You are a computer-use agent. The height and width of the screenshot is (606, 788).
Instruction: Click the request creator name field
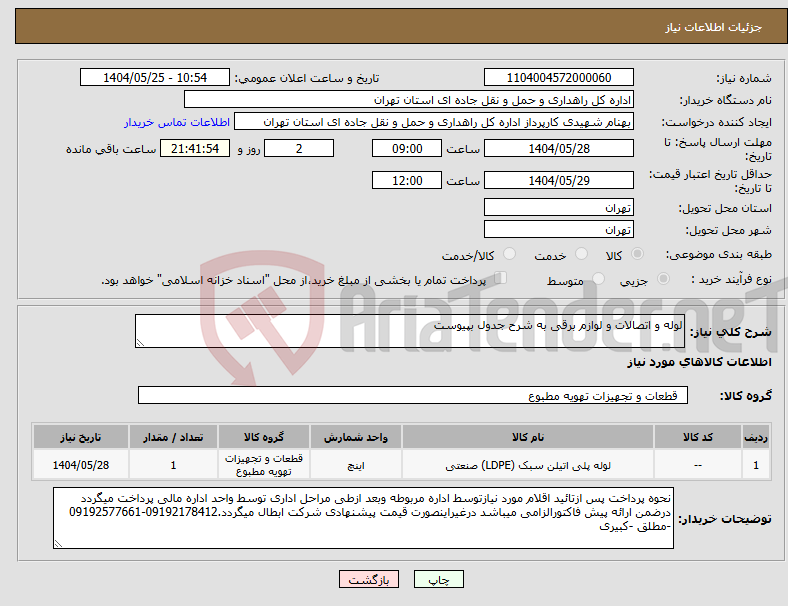[x=434, y=122]
